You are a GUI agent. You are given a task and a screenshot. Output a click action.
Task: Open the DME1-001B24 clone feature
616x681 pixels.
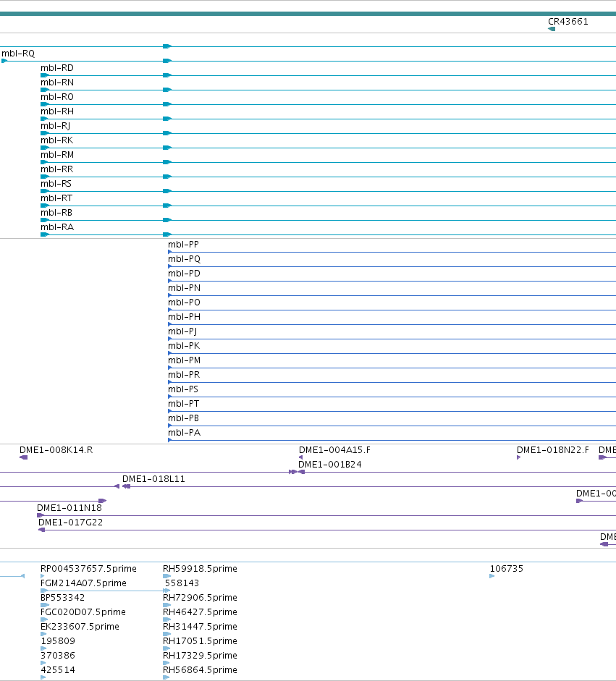[x=330, y=465]
